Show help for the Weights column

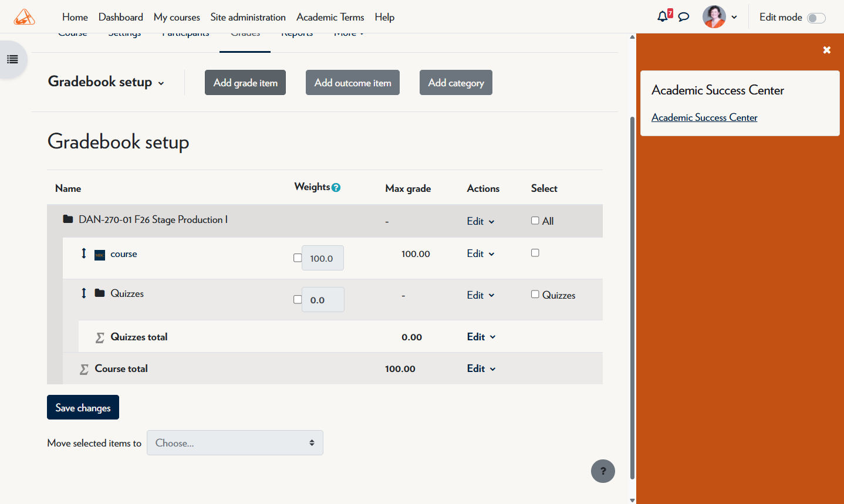click(x=336, y=188)
